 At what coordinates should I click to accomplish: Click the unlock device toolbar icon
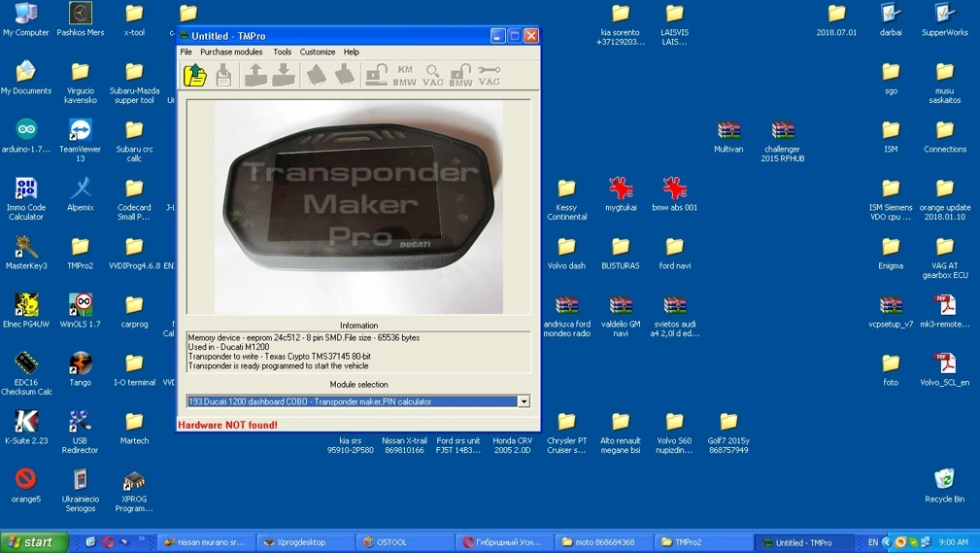coord(376,75)
